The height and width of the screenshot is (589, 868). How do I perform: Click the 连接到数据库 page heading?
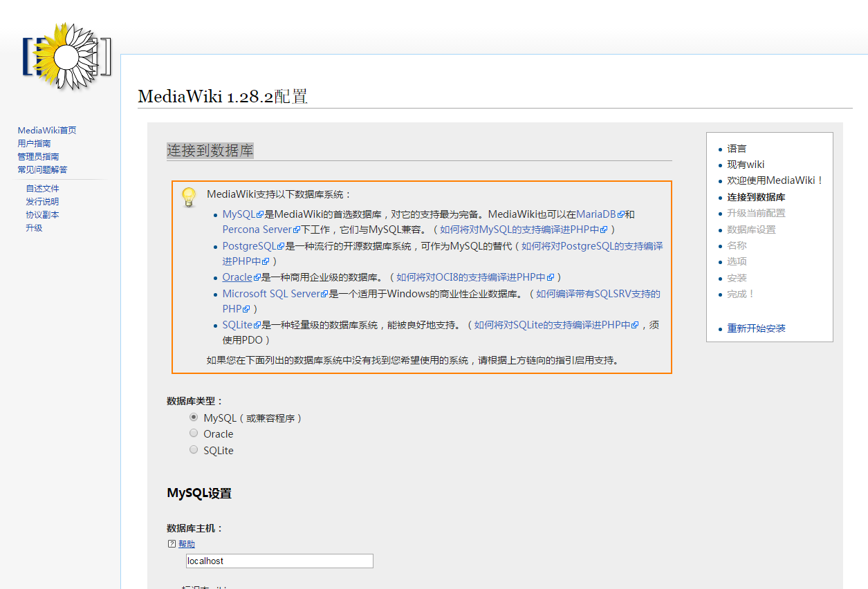[x=210, y=151]
